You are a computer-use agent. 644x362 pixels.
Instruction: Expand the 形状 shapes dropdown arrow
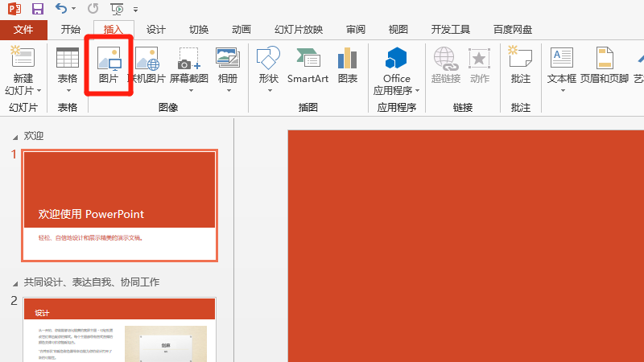point(270,90)
